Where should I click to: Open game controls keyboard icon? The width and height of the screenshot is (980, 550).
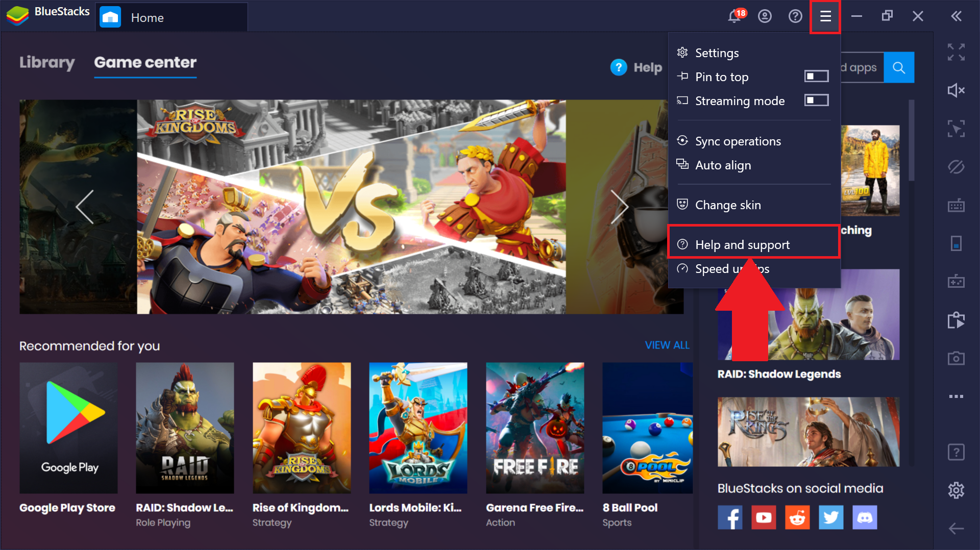955,205
